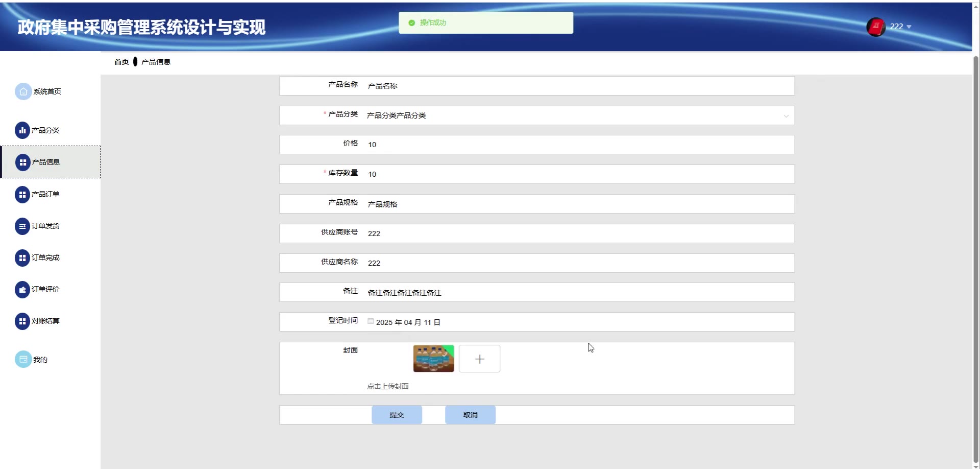The image size is (980, 469).
Task: Open 订单评价 in the sidebar
Action: [x=51, y=289]
